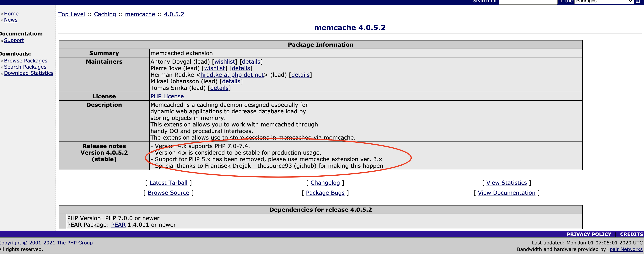Click the 'Package Information' table header
Screen dimensions: 644x256
(320, 45)
